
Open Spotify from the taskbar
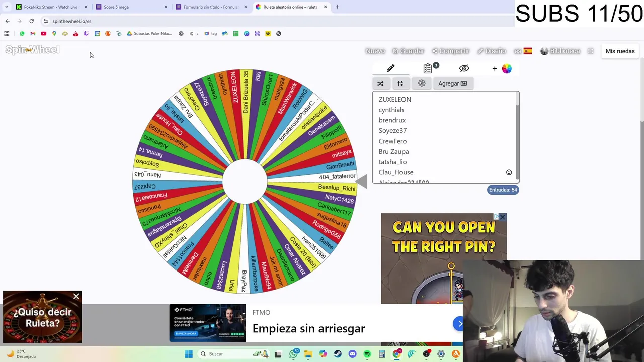click(367, 354)
